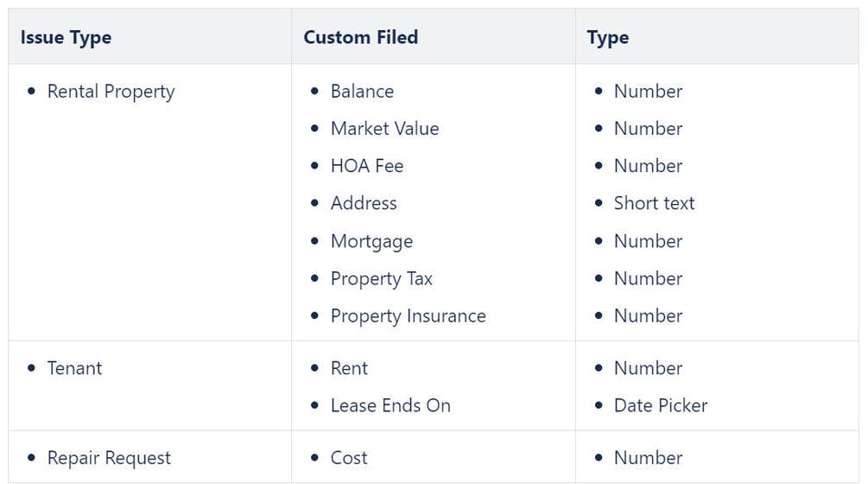The height and width of the screenshot is (484, 868).
Task: Click the Mortgage custom field
Action: coord(371,241)
